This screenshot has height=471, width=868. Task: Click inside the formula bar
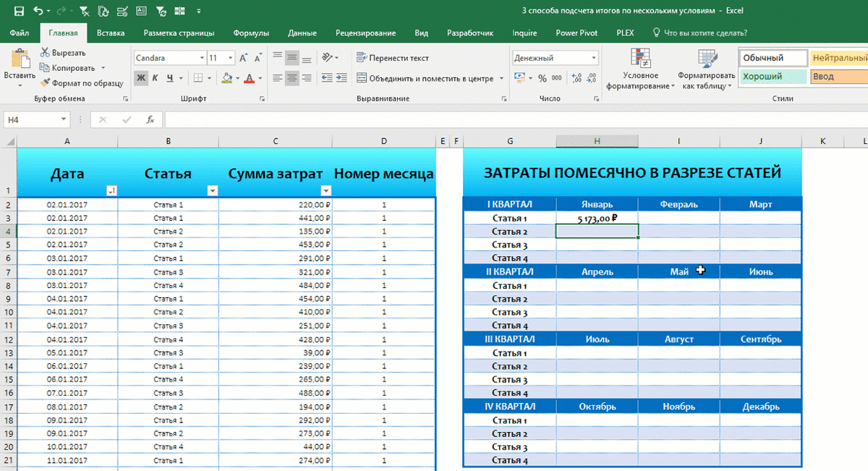pyautogui.click(x=515, y=119)
